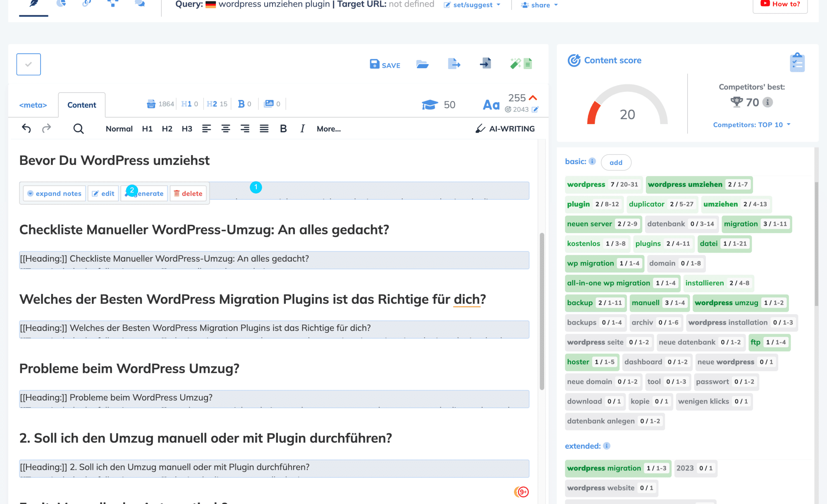Select the Content tab

tap(82, 105)
